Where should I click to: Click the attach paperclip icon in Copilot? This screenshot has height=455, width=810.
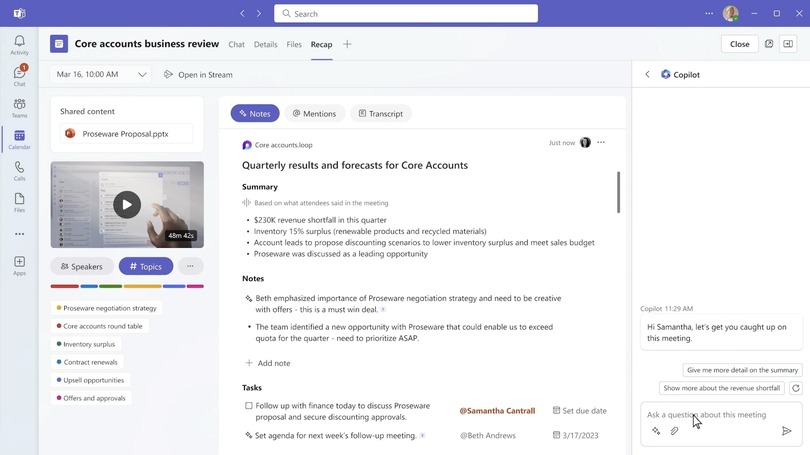675,431
